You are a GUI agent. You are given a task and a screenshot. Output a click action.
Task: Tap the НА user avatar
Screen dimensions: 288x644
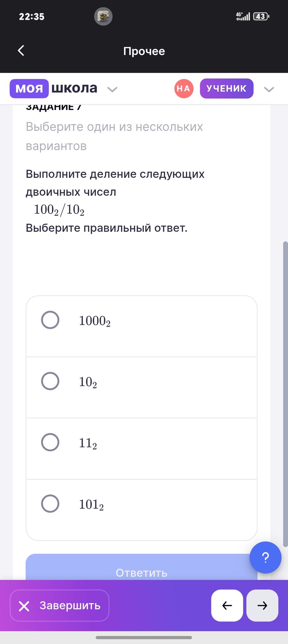(184, 89)
